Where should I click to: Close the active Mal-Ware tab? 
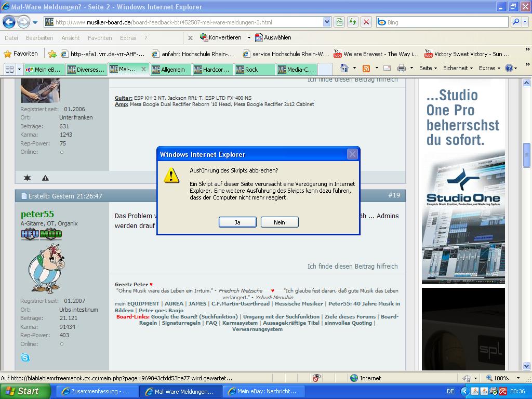coord(143,69)
